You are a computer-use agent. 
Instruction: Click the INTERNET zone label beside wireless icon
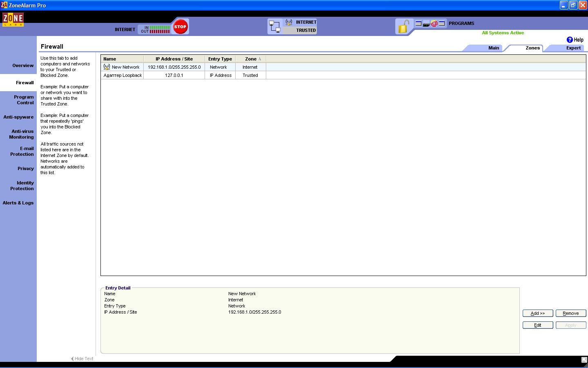point(306,22)
